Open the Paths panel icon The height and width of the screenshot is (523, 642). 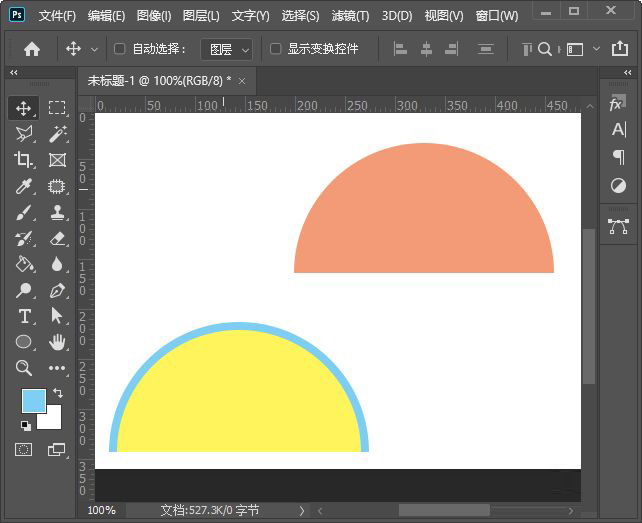618,226
